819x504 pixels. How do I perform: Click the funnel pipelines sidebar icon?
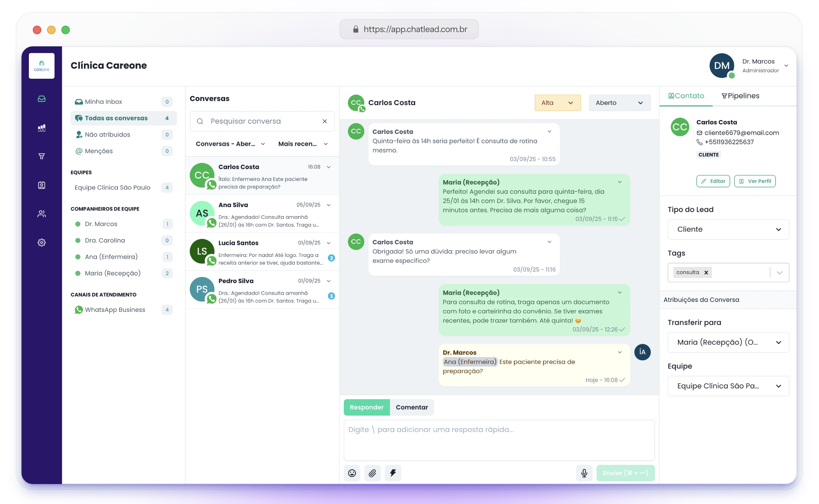click(42, 156)
